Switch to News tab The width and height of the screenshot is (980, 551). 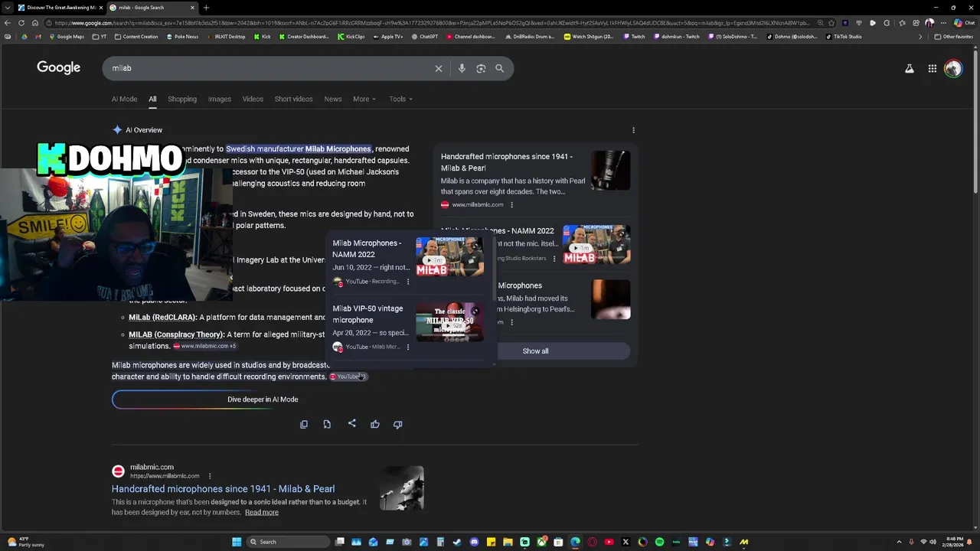click(333, 99)
